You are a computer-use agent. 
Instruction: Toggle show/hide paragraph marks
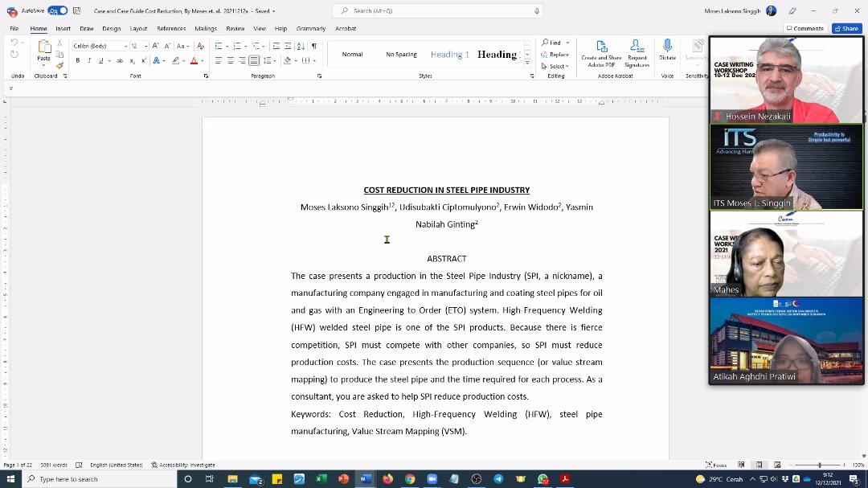(x=314, y=46)
